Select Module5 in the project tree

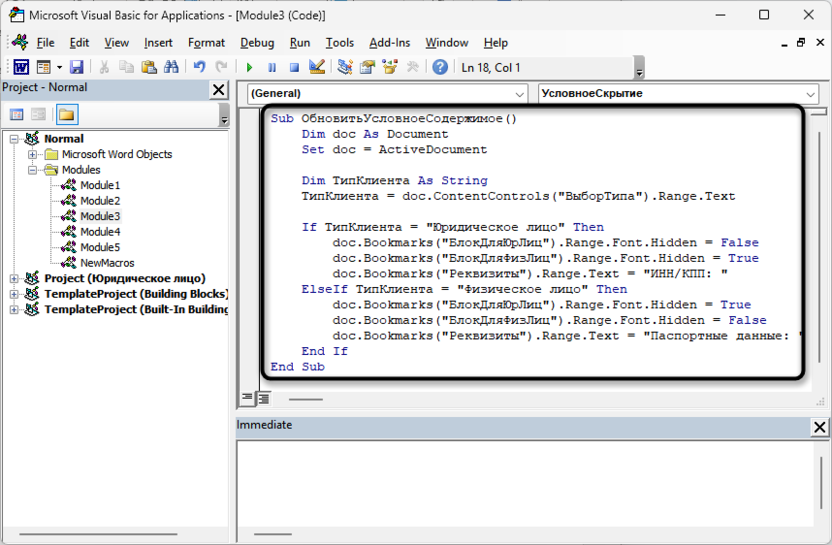click(100, 247)
